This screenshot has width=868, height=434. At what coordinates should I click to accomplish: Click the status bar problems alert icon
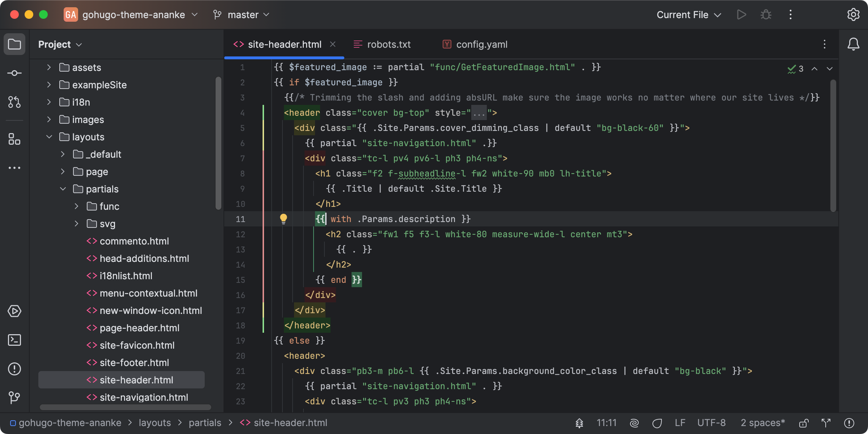tap(849, 423)
